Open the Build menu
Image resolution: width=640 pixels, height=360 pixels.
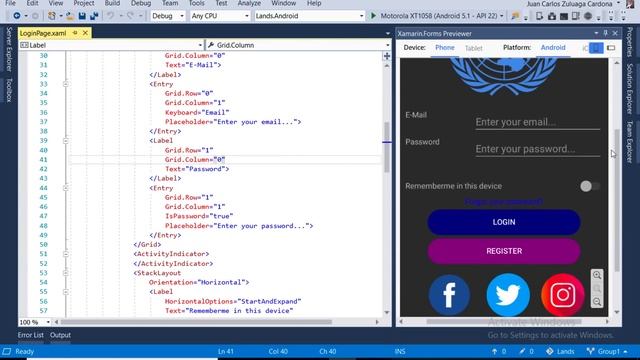[112, 3]
